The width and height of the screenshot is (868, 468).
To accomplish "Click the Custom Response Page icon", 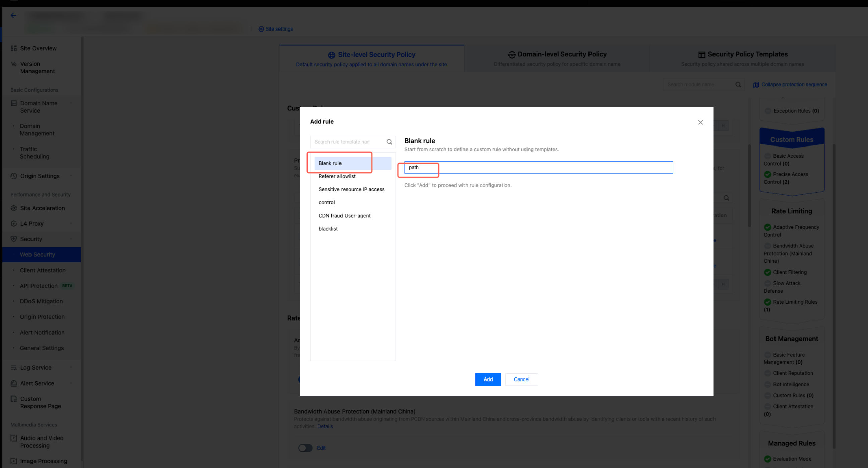I will (x=14, y=399).
